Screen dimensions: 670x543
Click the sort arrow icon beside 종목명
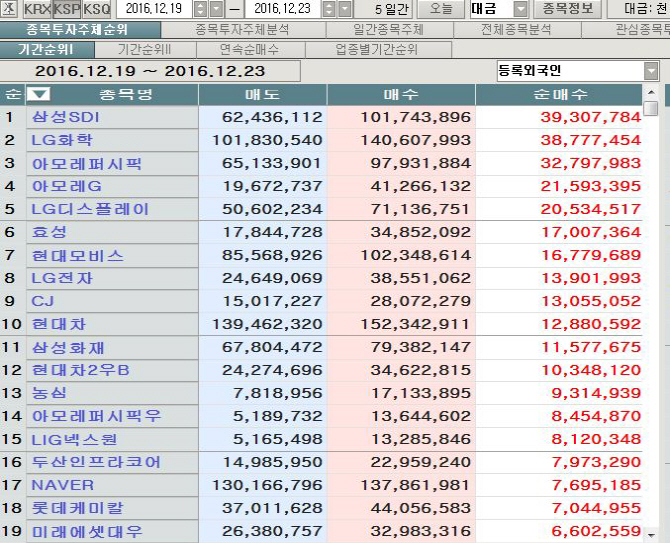tap(39, 94)
